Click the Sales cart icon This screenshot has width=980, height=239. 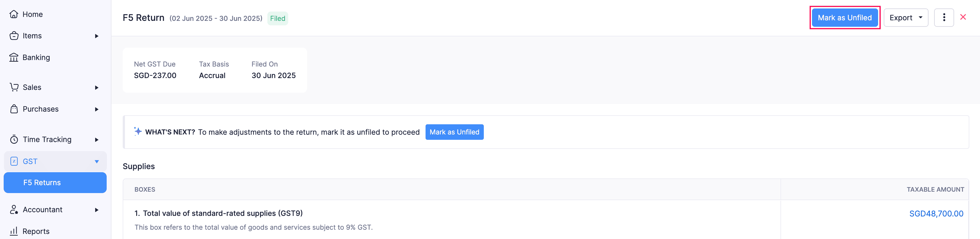coord(14,87)
